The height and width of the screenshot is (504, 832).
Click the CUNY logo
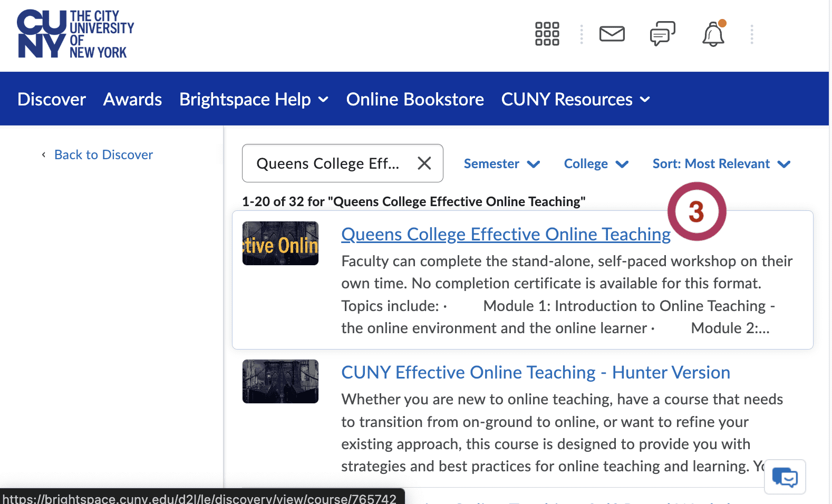click(x=76, y=34)
